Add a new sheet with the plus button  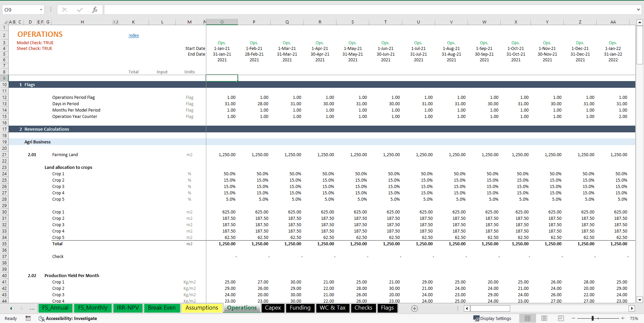(415, 309)
